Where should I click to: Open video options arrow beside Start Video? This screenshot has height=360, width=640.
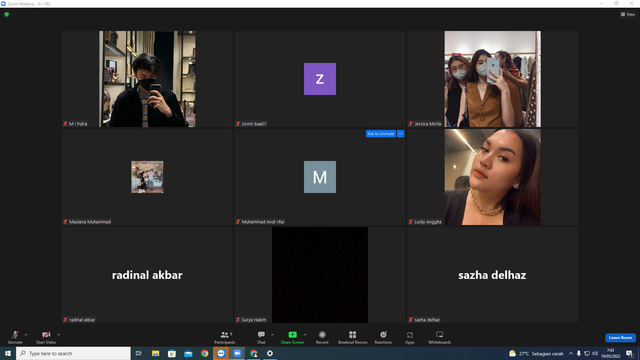58,335
